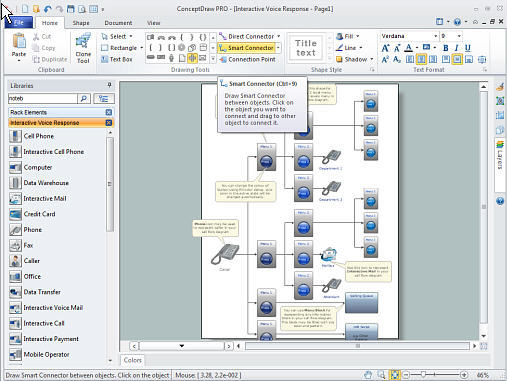Open the Verdana font name dropdown
This screenshot has width=507, height=381.
[435, 36]
